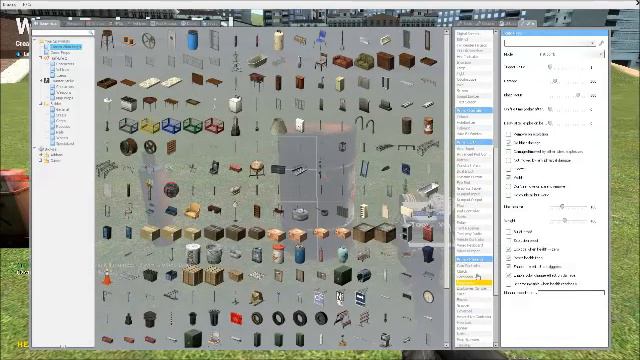Choose the red cage crate prop
This screenshot has width=640, height=360.
(x=214, y=126)
